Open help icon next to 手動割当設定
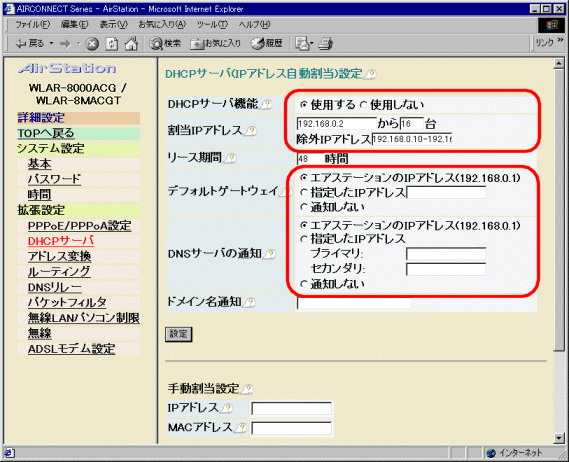The height and width of the screenshot is (462, 569). point(247,389)
